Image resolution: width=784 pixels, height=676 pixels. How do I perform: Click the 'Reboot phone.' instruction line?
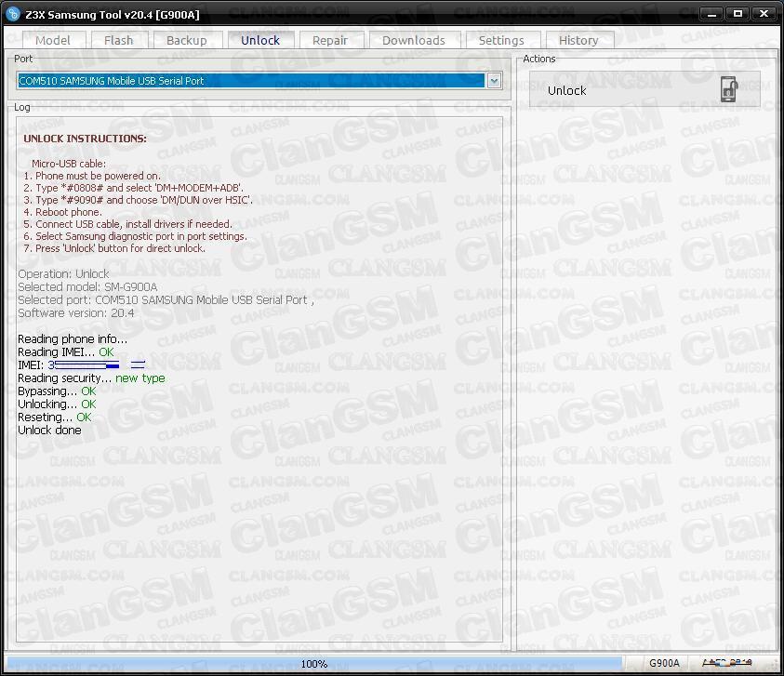tap(62, 212)
